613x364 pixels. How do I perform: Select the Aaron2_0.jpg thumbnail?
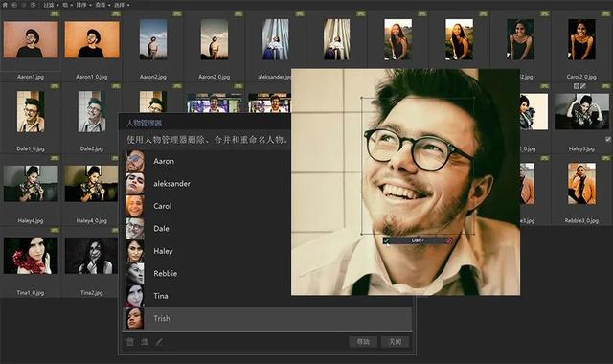point(215,39)
